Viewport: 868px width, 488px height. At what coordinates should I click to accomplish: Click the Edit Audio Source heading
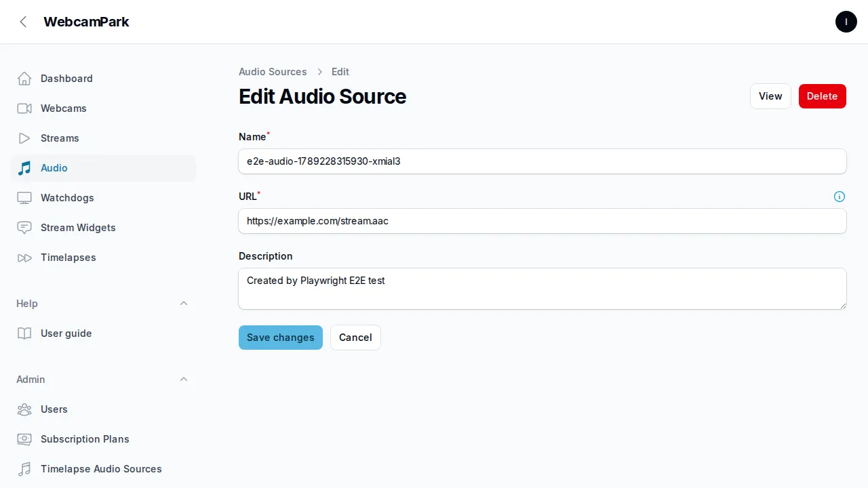323,96
